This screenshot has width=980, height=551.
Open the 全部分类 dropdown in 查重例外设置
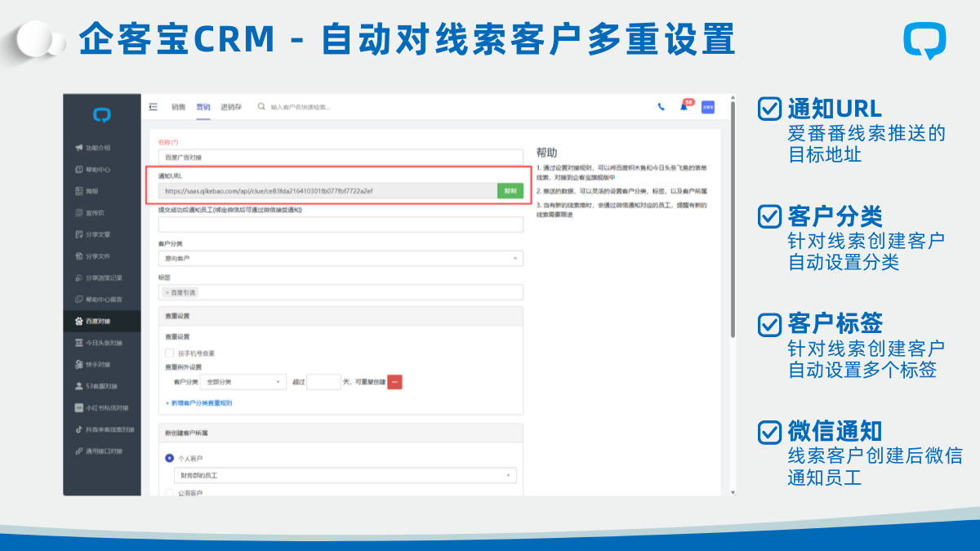[244, 382]
